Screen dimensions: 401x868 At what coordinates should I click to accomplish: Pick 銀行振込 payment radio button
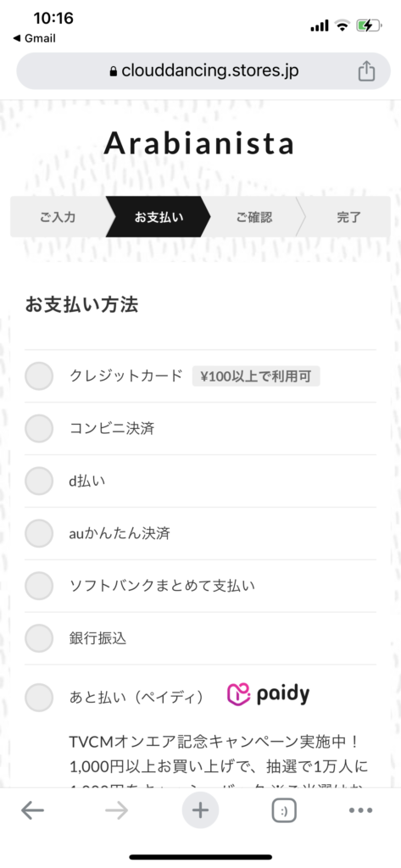pos(39,638)
